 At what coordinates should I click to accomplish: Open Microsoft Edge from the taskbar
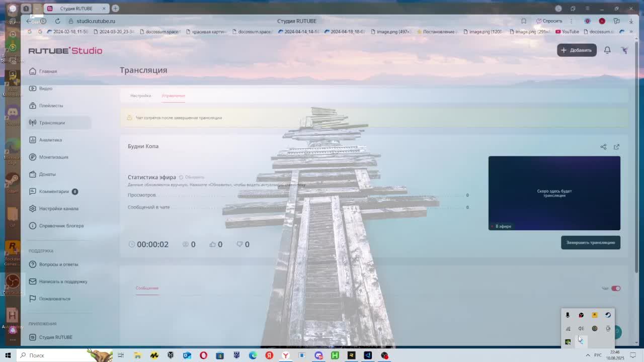(x=253, y=355)
